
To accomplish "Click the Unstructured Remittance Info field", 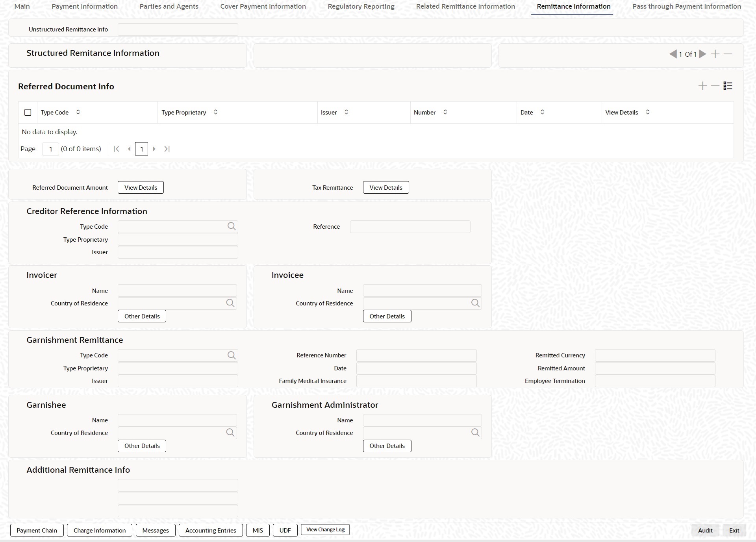I will point(178,30).
